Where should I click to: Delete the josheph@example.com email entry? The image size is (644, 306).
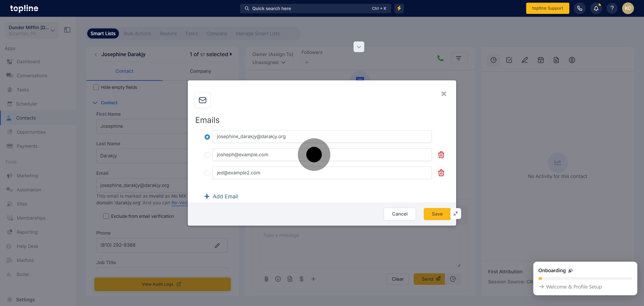click(441, 155)
